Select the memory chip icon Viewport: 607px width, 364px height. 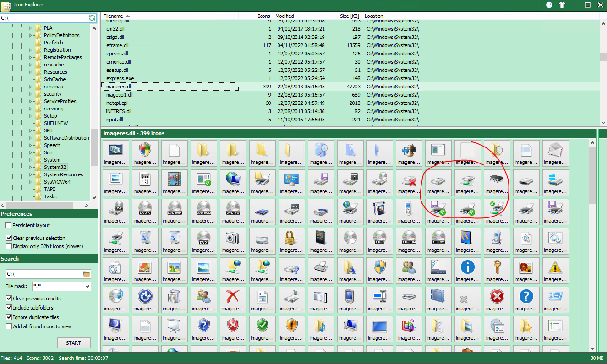click(497, 183)
